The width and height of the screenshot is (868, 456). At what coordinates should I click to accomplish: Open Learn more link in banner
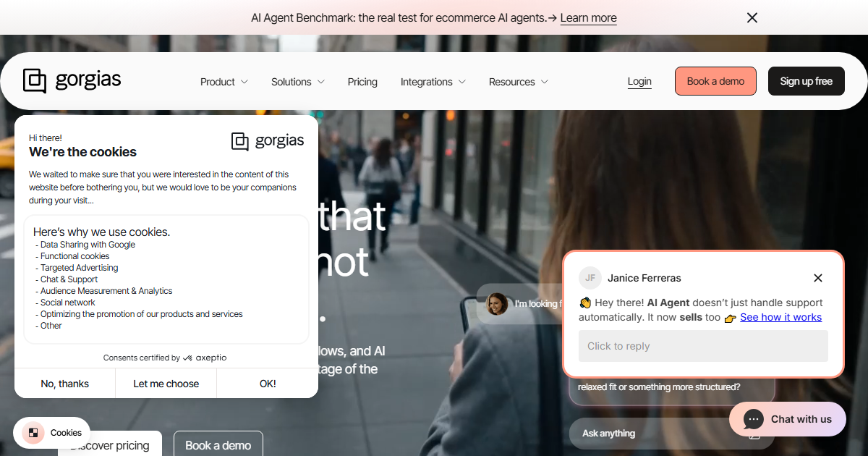coord(588,18)
